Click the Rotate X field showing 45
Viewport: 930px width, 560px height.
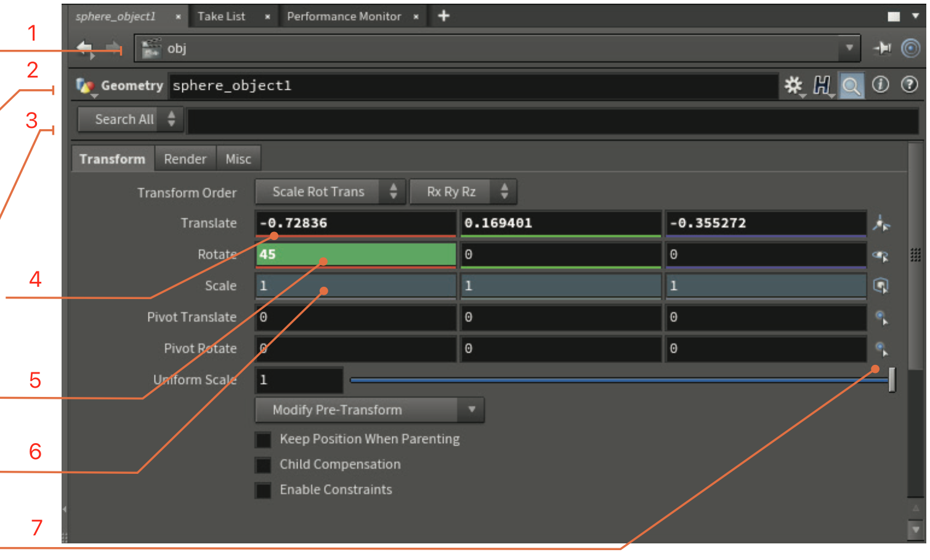pyautogui.click(x=356, y=255)
